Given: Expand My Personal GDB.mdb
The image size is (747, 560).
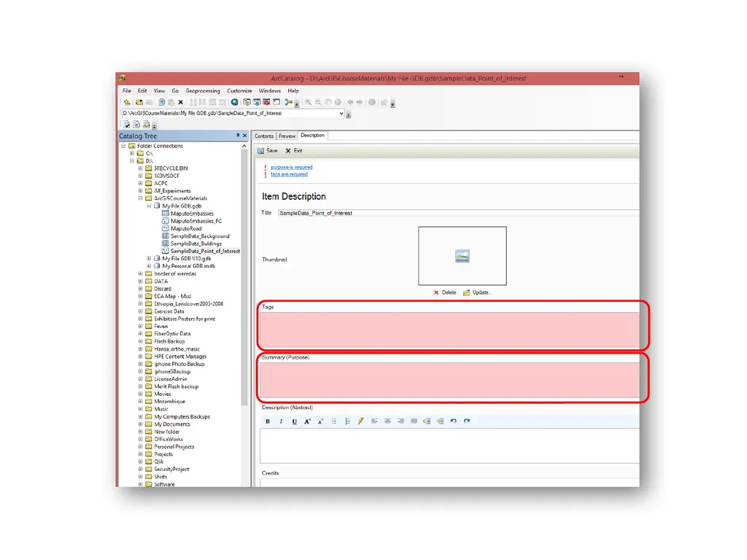Looking at the screenshot, I should tap(149, 266).
